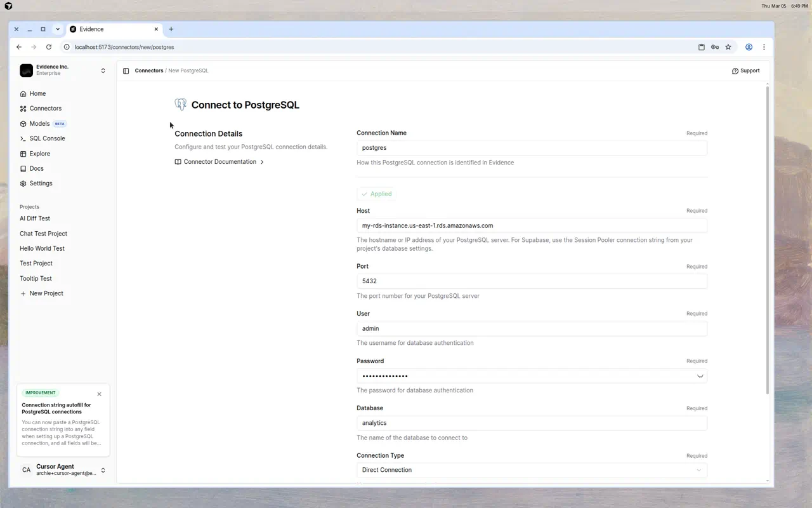
Task: Open the SQL Console terminal icon
Action: click(23, 138)
